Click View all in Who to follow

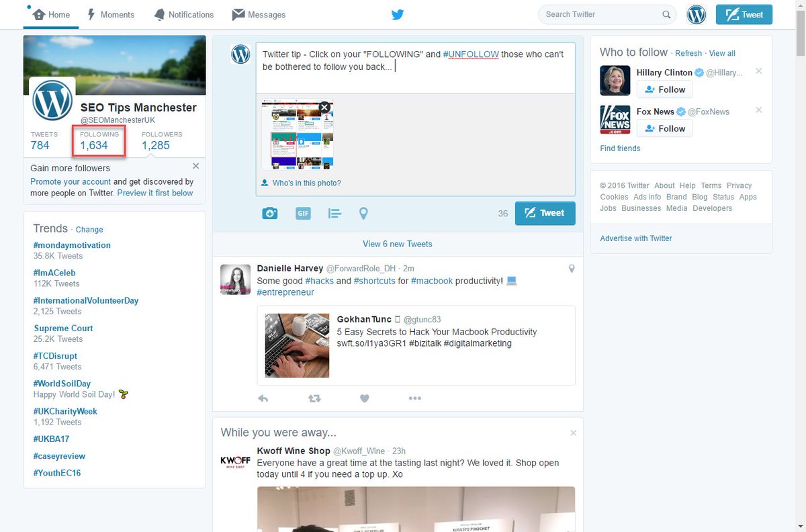(722, 54)
